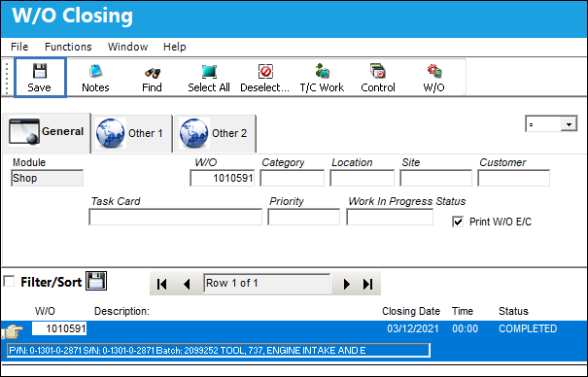Go to the first row
This screenshot has height=377, width=588.
pos(162,284)
